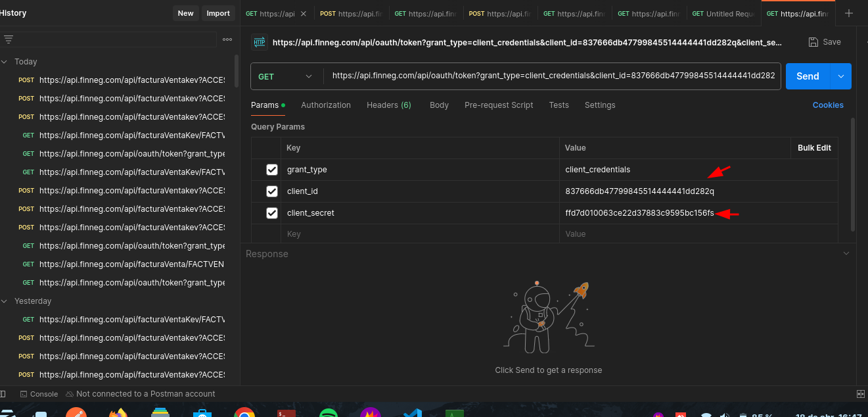The height and width of the screenshot is (417, 868).
Task: Click the Import button
Action: tap(218, 13)
